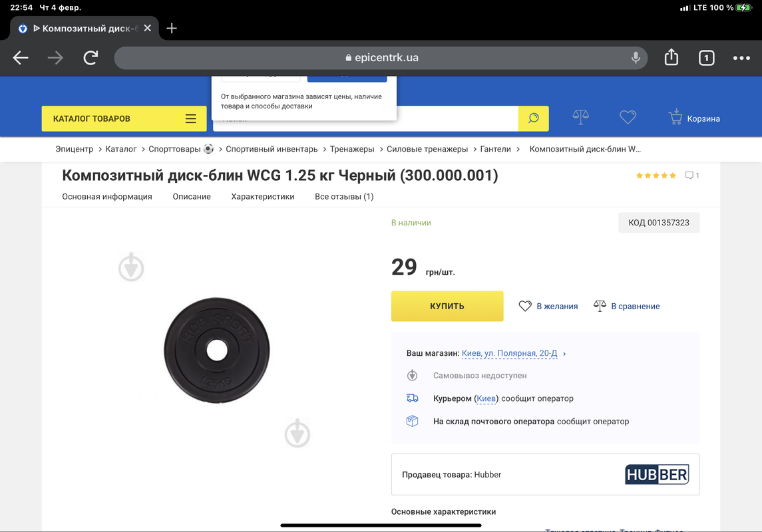Select the Основная информация tab
Viewport: 762px width, 532px height.
pos(107,197)
